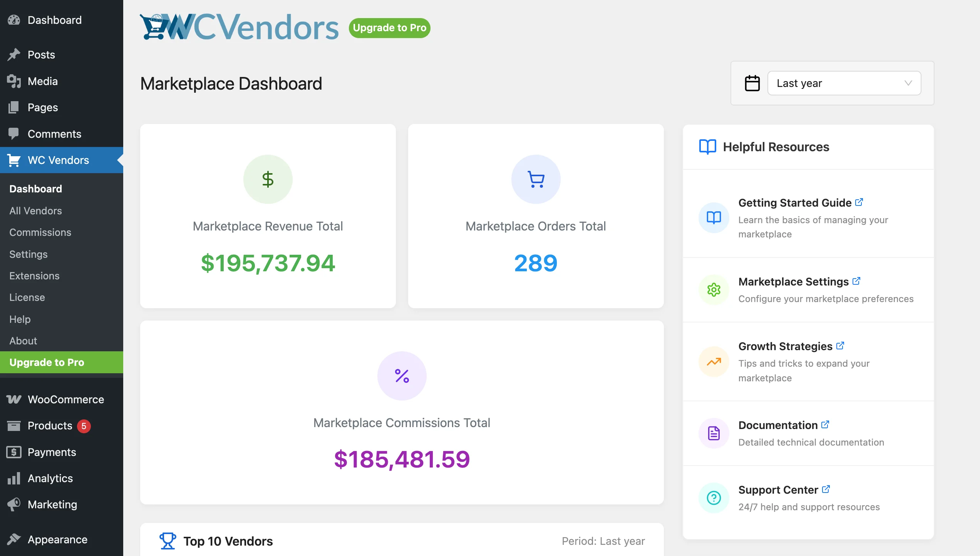Open the Analytics sidebar menu
Screen dimensions: 980x556
[x=50, y=478]
